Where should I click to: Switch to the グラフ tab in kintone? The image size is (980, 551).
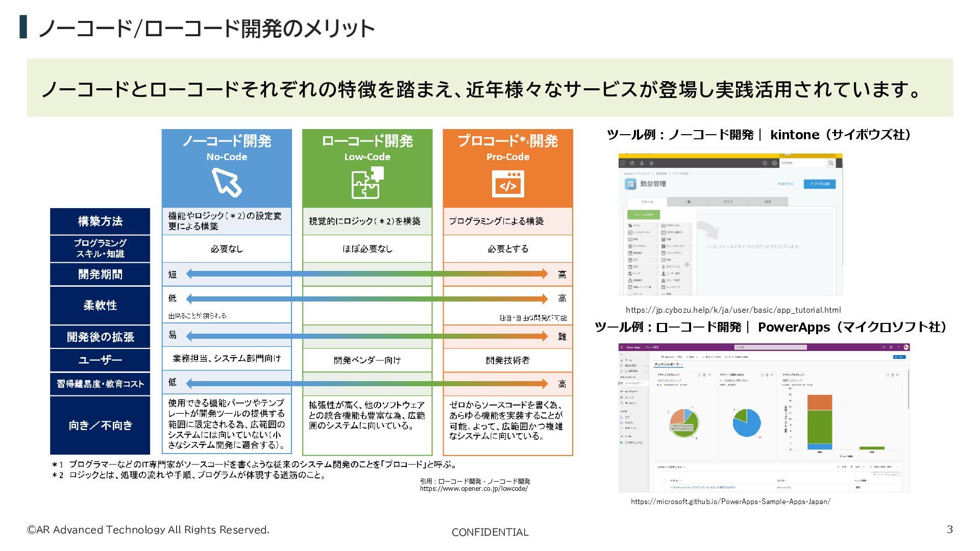coord(727,202)
